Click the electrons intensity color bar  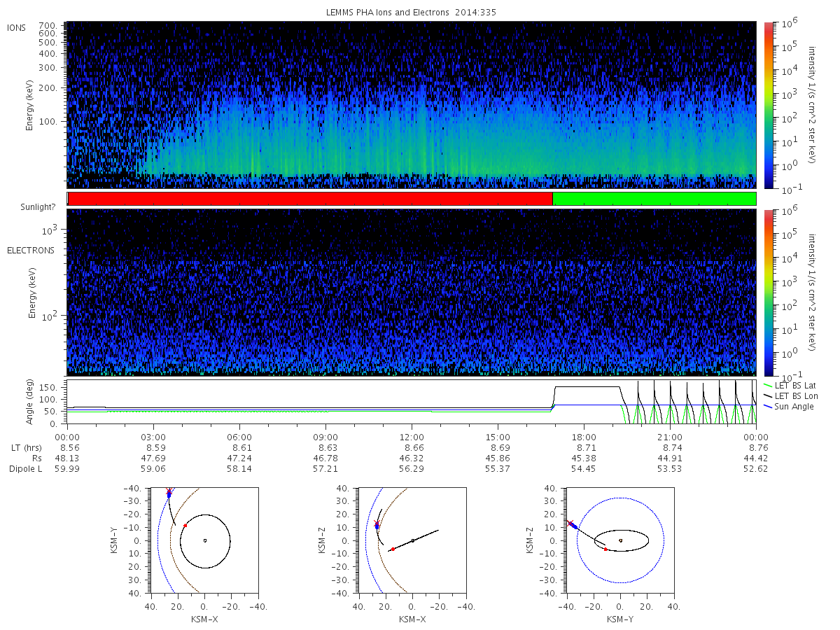click(768, 293)
